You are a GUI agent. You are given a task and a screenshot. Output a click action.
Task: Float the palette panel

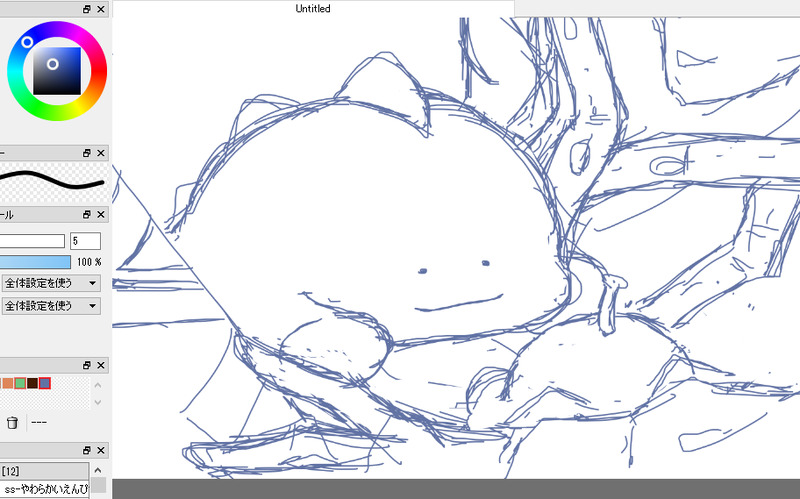point(87,365)
